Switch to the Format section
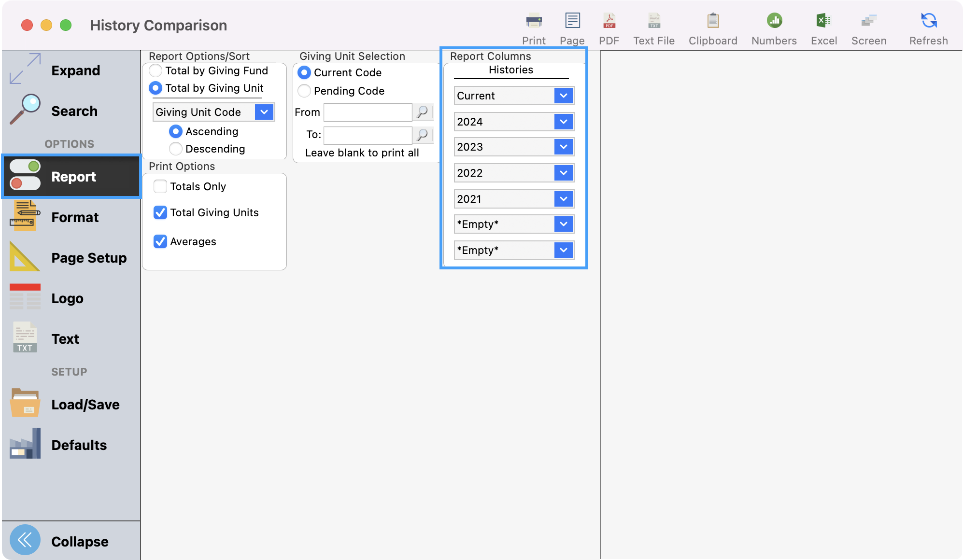Screen dimensions: 963x560 tap(75, 217)
